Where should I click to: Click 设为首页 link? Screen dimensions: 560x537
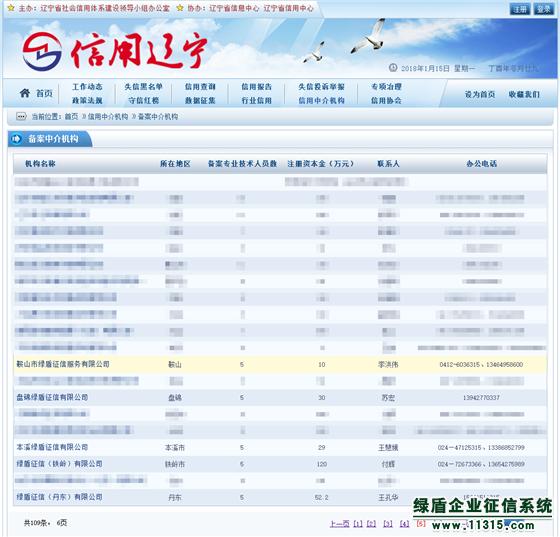[480, 94]
